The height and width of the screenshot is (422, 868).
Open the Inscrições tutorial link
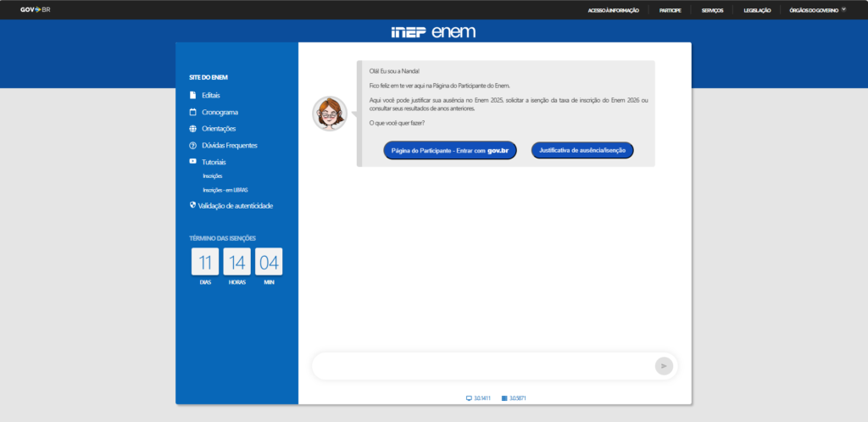pyautogui.click(x=213, y=175)
